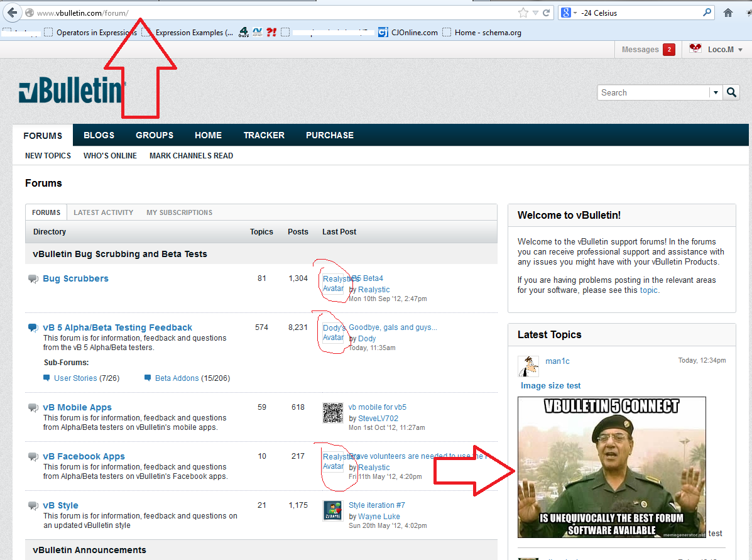Click vB Style speech bubble icon
Screen dimensions: 752x560
pyautogui.click(x=33, y=506)
